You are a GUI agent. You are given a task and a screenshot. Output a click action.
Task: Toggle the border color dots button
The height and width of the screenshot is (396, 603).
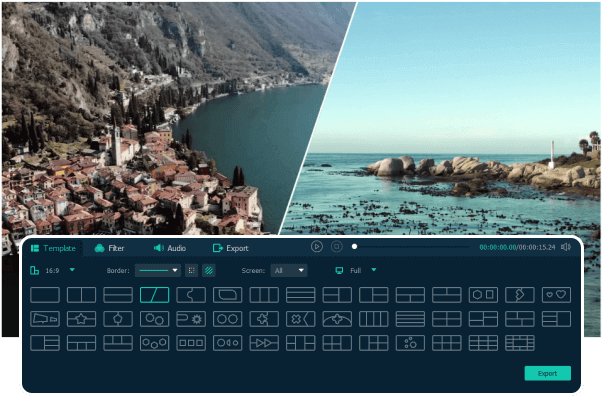click(x=192, y=270)
